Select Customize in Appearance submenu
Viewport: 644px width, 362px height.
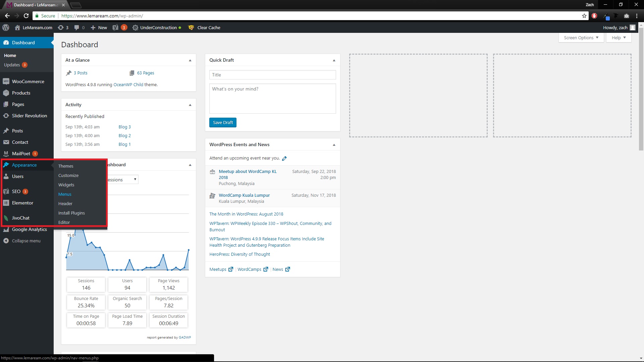(68, 175)
